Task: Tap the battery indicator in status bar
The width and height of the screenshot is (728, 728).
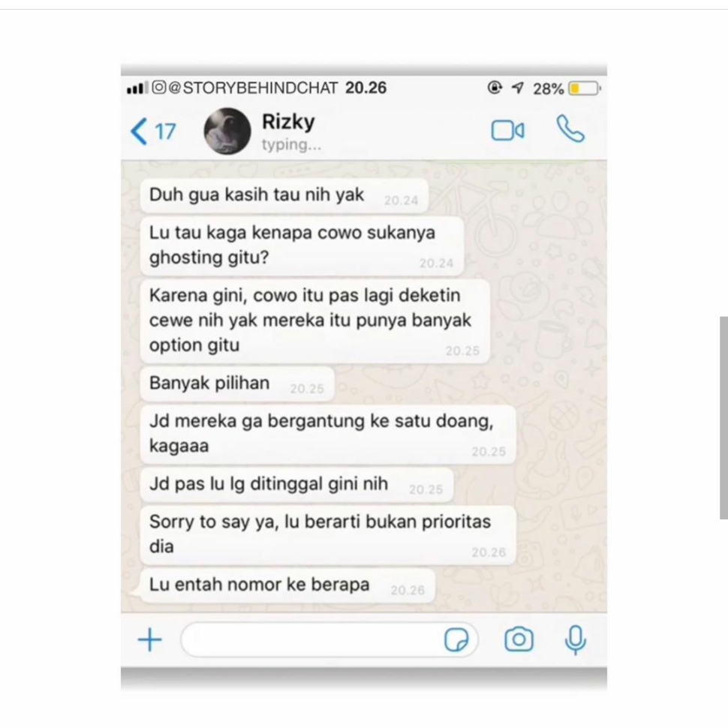Action: tap(585, 89)
